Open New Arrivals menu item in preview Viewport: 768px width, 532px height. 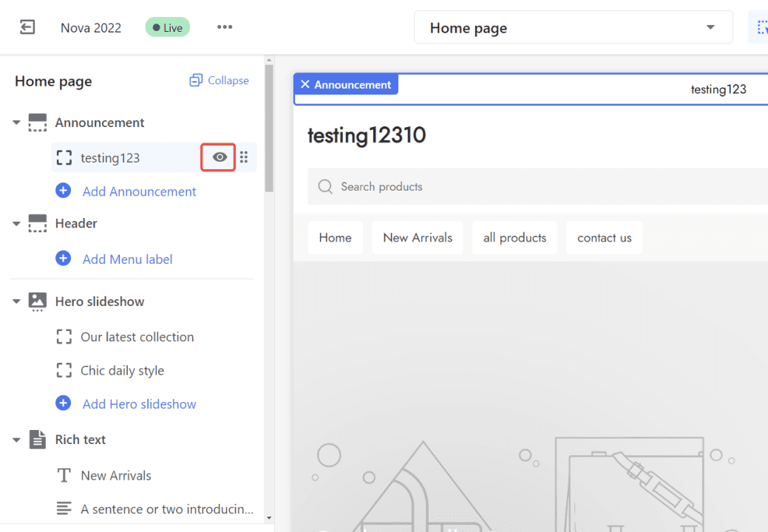[418, 238]
